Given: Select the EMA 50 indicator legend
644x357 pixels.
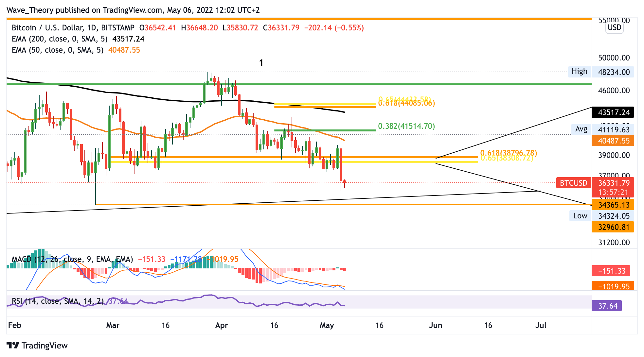Looking at the screenshot, I should pyautogui.click(x=57, y=50).
